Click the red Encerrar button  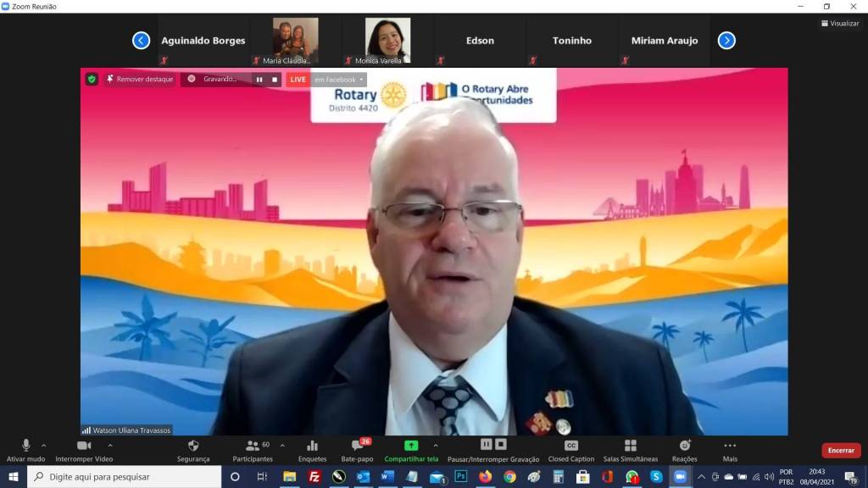point(840,451)
